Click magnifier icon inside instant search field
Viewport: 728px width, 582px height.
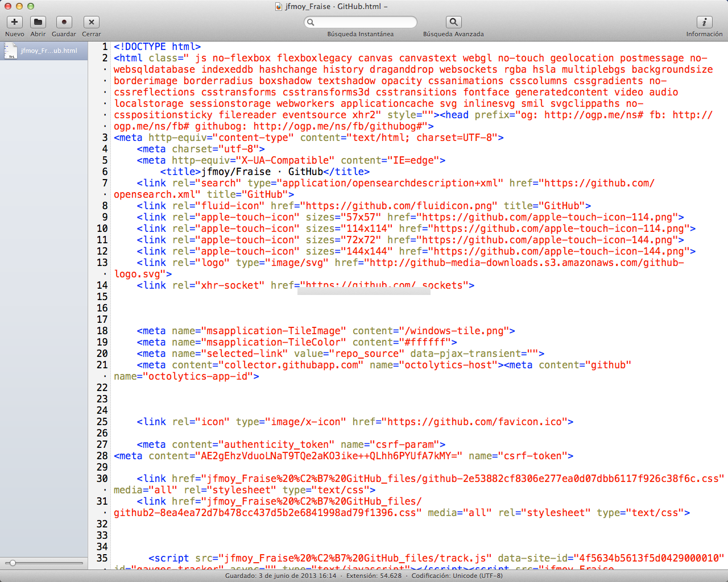coord(311,22)
